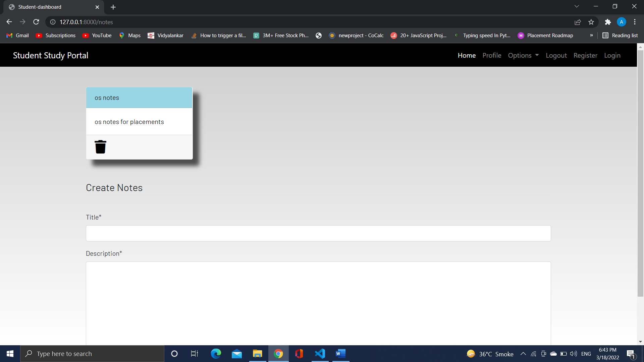The height and width of the screenshot is (362, 644).
Task: Show more bookmarks with the chevron
Action: click(591, 36)
